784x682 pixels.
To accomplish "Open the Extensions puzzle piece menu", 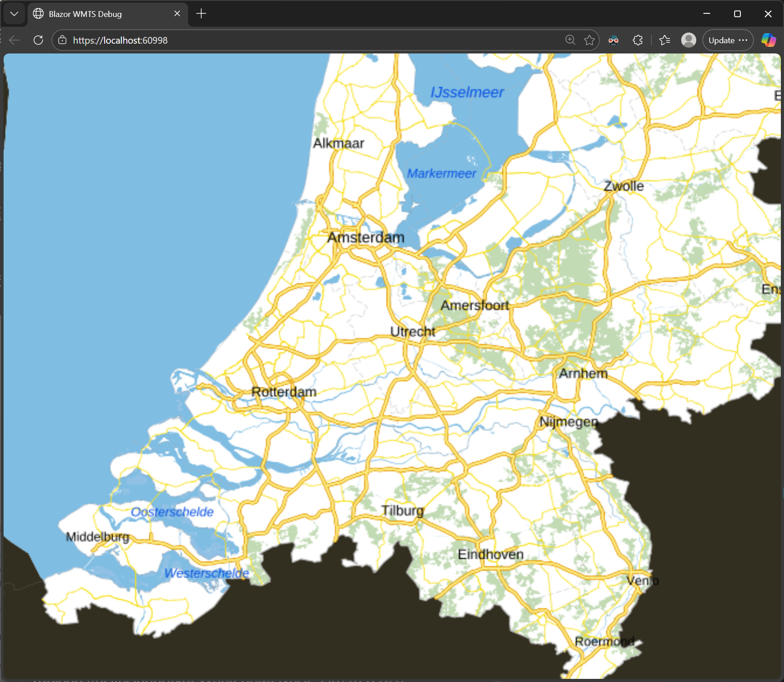I will pos(638,40).
